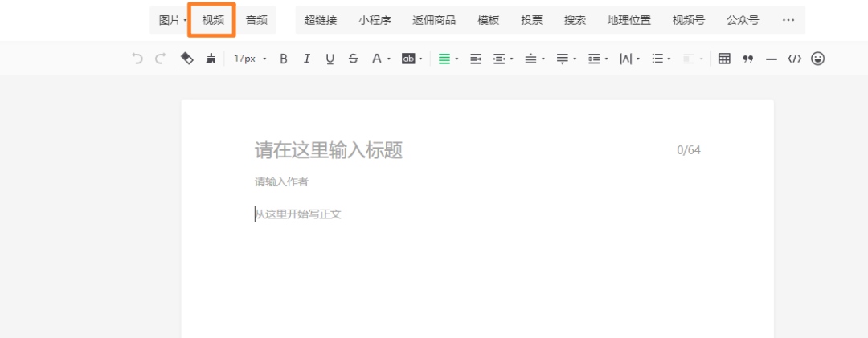Screen dimensions: 868x338
Task: Toggle bold formatting
Action: [283, 59]
